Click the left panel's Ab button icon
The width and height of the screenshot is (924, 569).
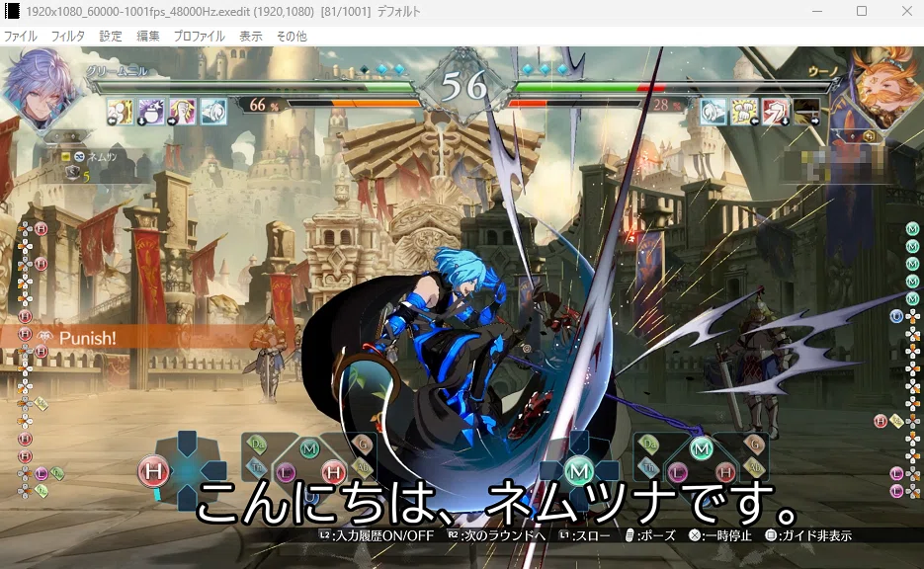click(x=363, y=467)
